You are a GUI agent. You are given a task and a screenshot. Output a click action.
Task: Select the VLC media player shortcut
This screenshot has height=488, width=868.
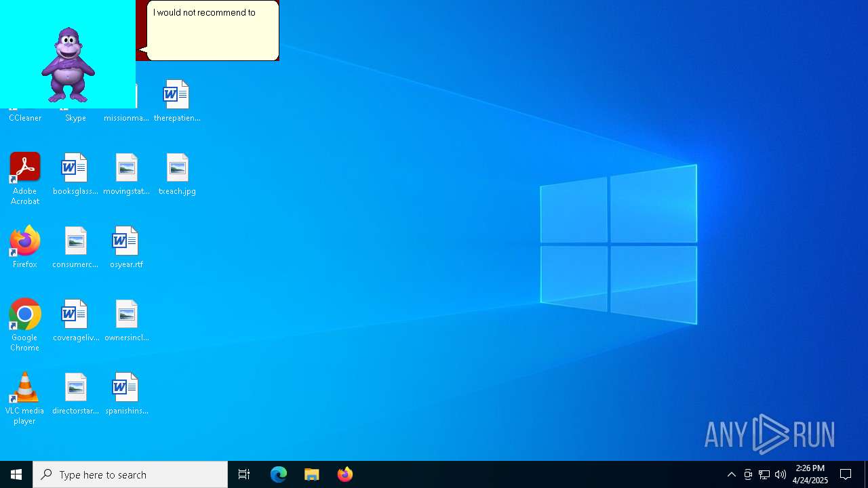click(25, 399)
